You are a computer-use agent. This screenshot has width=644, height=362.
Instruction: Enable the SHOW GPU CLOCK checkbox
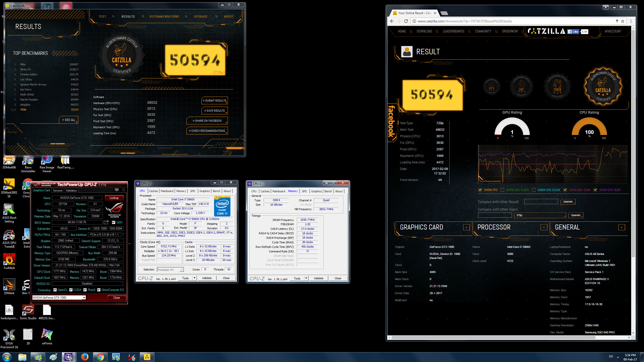point(502,190)
